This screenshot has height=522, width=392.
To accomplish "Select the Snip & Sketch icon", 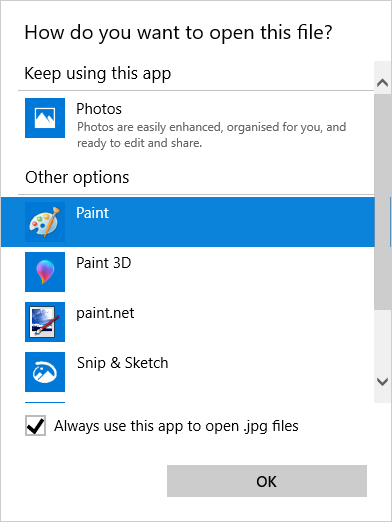I will pos(45,372).
